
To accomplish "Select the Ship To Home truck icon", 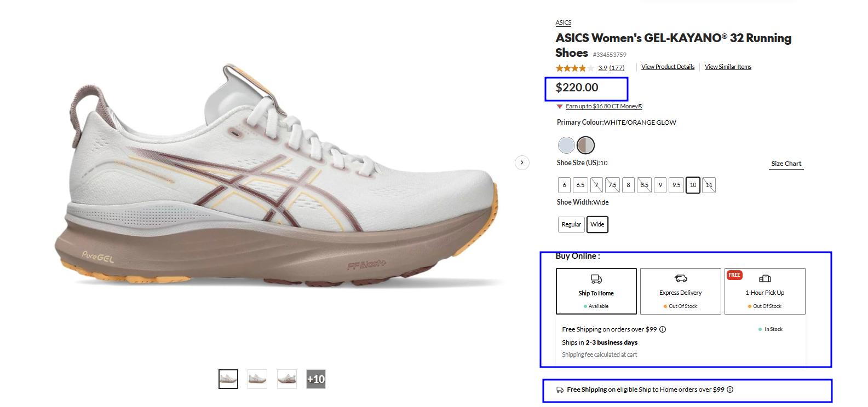I will 596,278.
